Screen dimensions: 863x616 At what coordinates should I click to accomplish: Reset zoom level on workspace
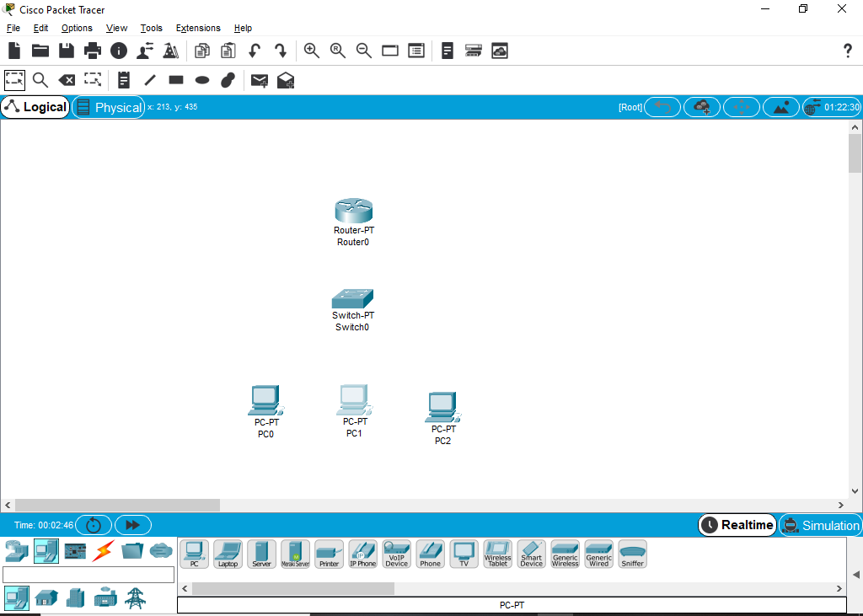(337, 51)
